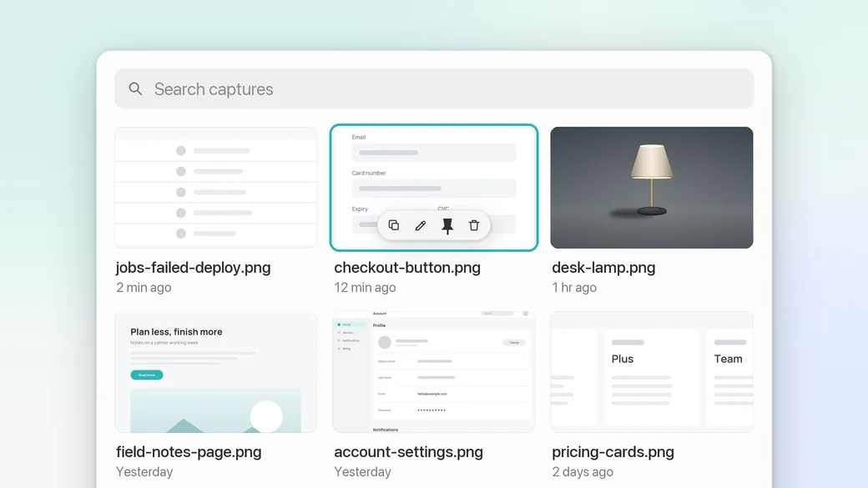
Task: Open the field-notes-page.png thumbnail
Action: 216,372
